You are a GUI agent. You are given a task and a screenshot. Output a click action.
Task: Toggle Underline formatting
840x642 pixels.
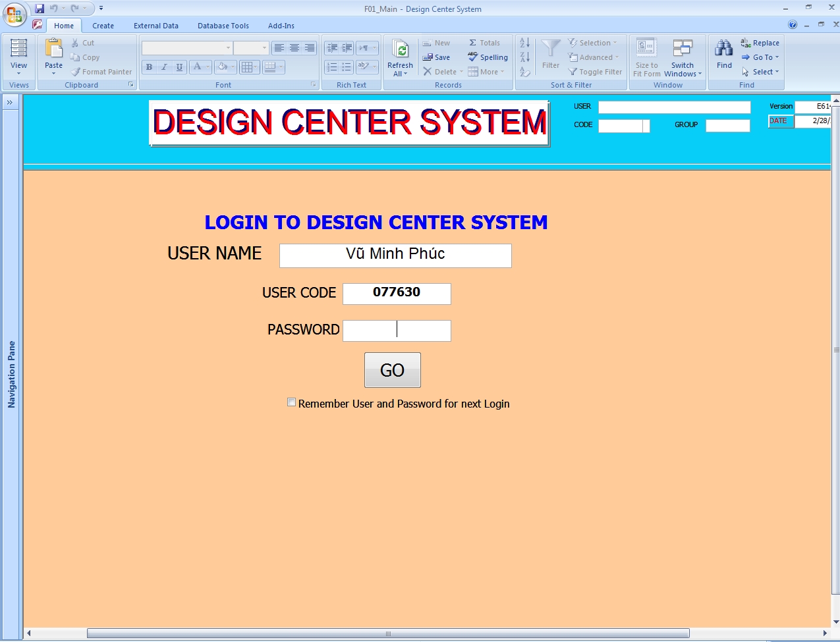point(179,67)
